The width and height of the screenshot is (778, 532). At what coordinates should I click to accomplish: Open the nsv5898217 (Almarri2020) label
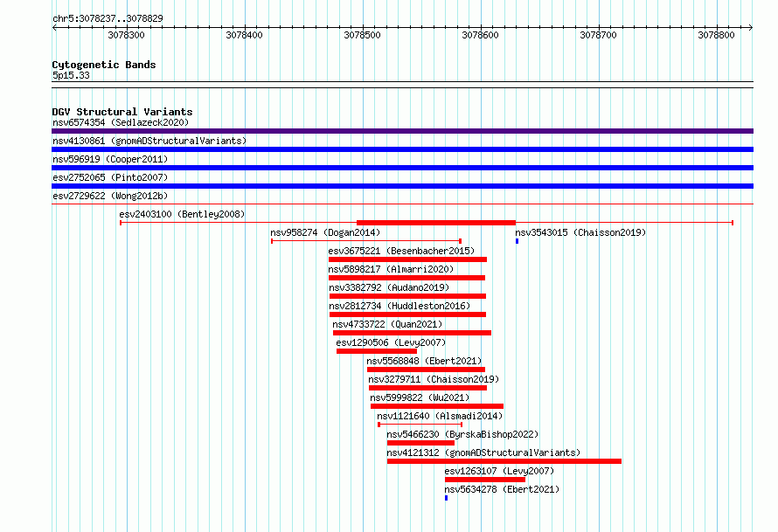(x=391, y=269)
